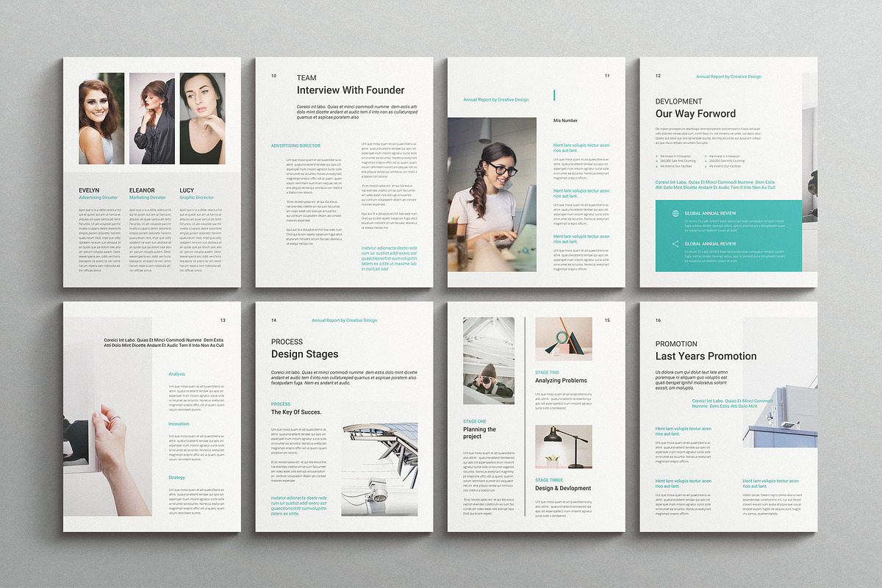This screenshot has width=882, height=588.
Task: Click the "Analysis" section label
Action: [x=176, y=374]
